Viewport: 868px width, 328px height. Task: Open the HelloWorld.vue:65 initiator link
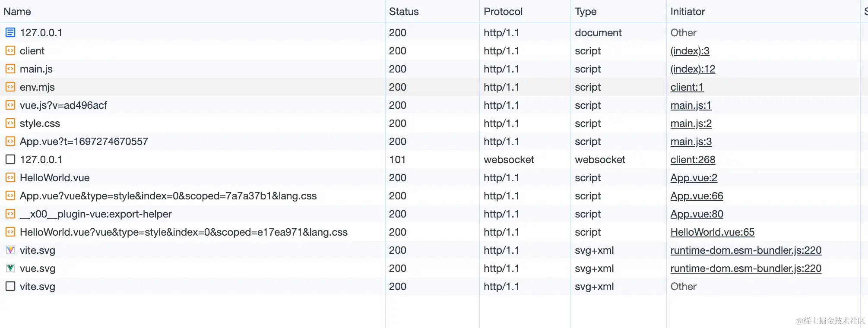click(x=712, y=232)
